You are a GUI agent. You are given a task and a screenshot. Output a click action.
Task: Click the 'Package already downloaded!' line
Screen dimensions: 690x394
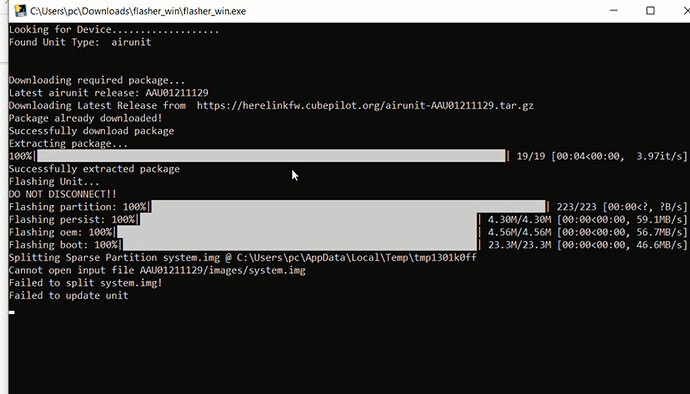[x=86, y=118]
